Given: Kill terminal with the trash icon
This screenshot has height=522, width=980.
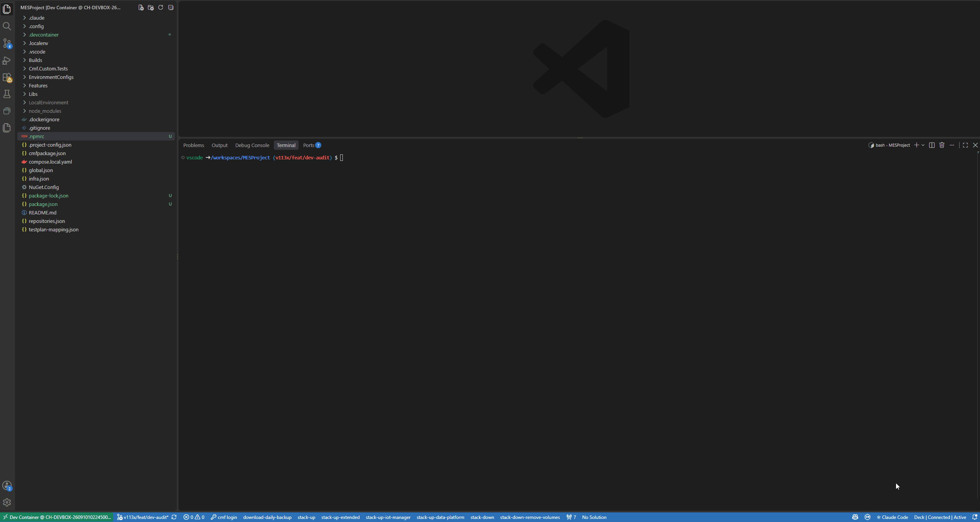Looking at the screenshot, I should [942, 145].
